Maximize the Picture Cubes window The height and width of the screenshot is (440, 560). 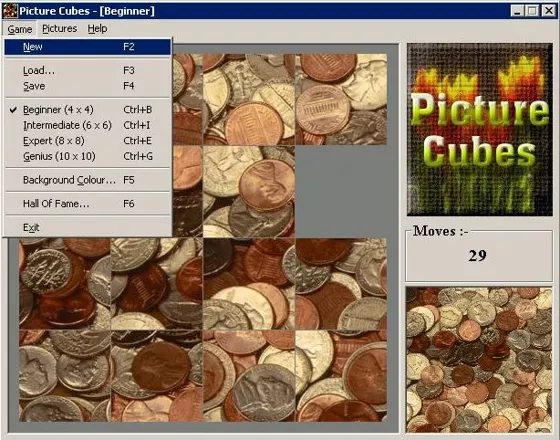tap(532, 11)
